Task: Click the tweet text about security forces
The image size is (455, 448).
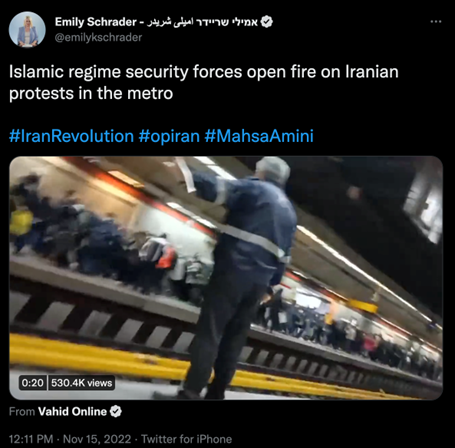Action: (204, 82)
